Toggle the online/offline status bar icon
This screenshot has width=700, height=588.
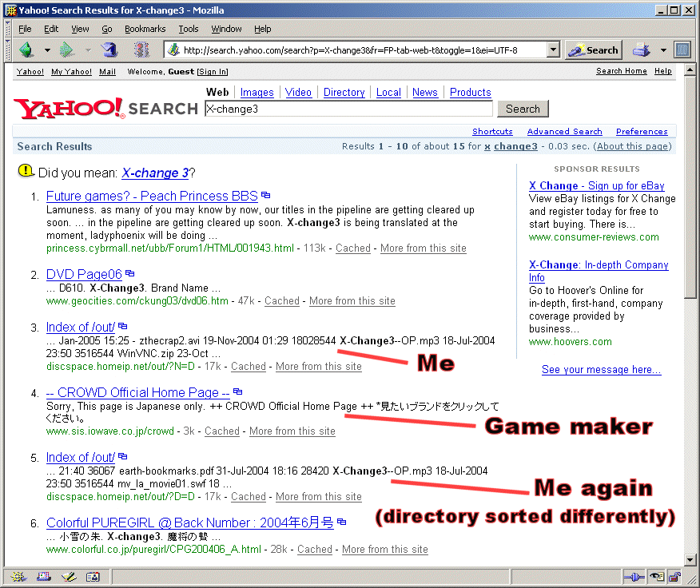634,577
